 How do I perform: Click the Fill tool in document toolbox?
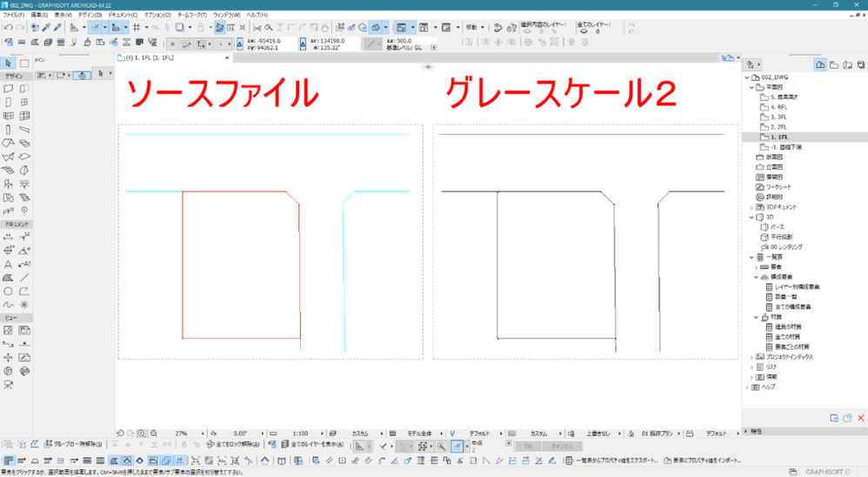(9, 278)
